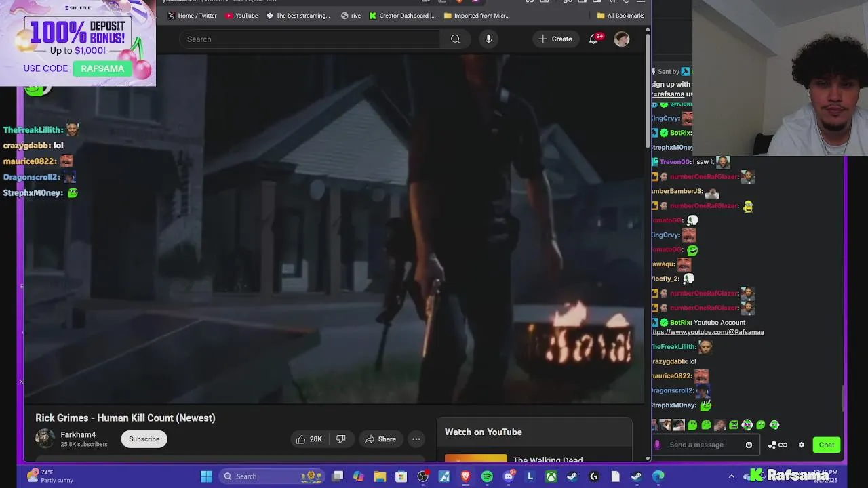Open Task View on the taskbar
This screenshot has width=868, height=488.
pos(338,476)
